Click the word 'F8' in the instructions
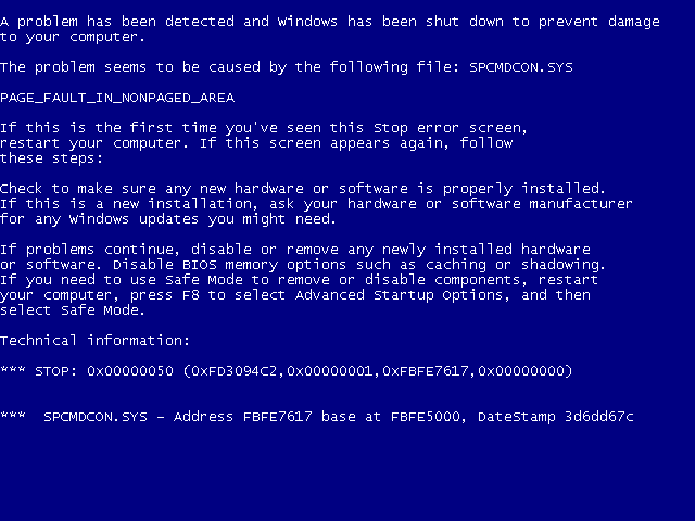The width and height of the screenshot is (695, 521). [x=191, y=295]
